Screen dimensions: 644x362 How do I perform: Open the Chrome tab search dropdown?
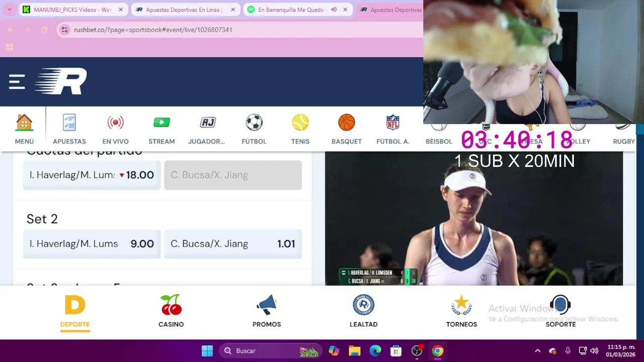9,10
